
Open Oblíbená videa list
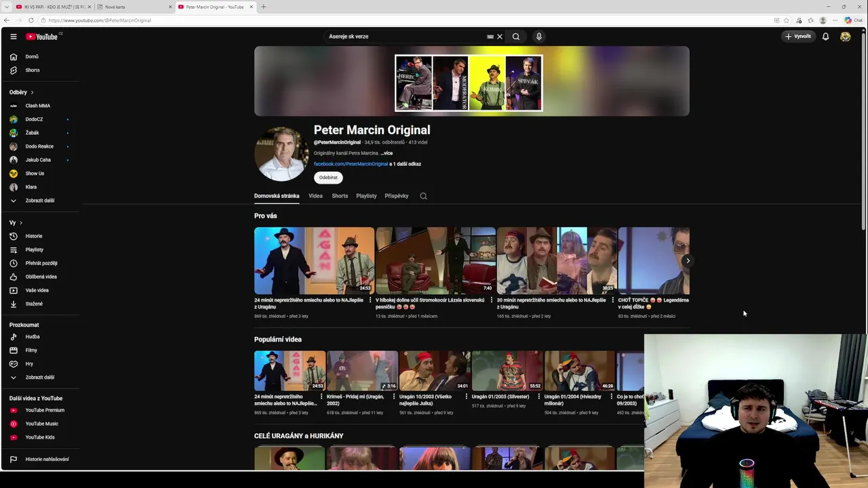(x=41, y=277)
